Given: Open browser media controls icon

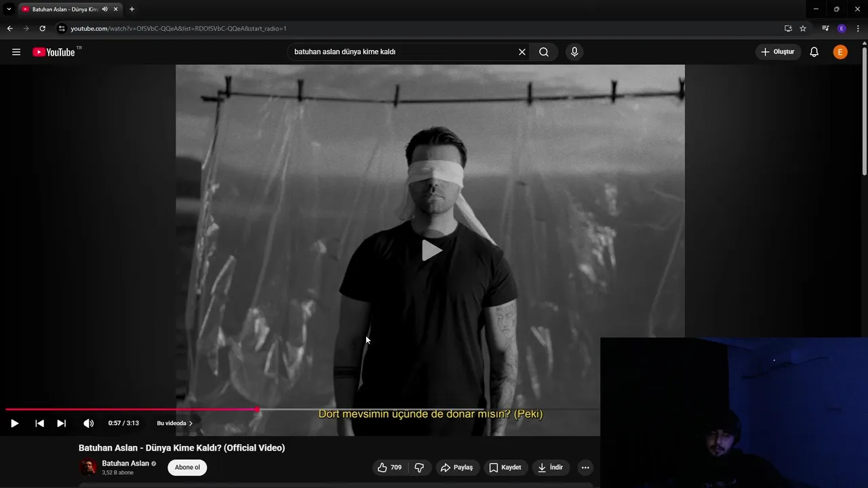Looking at the screenshot, I should 825,28.
